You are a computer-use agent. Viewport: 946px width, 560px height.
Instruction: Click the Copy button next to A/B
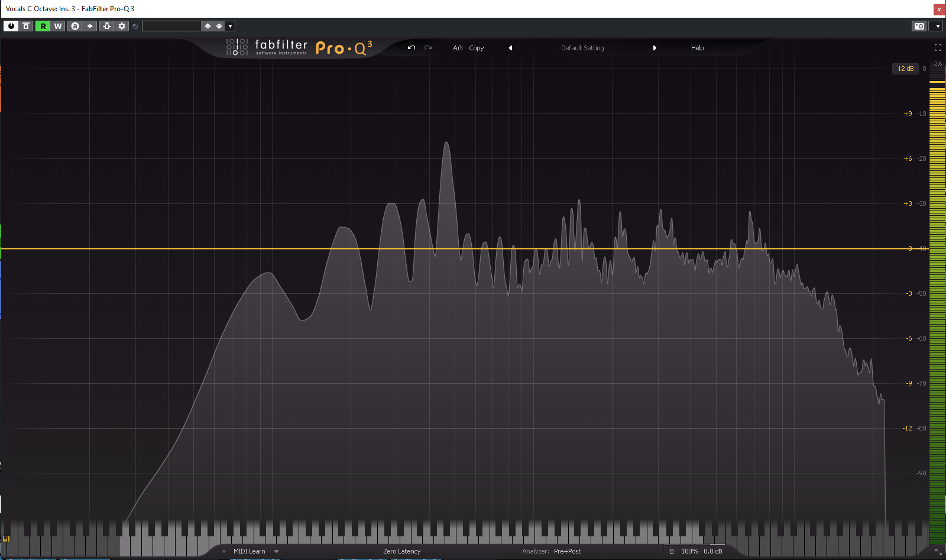(x=476, y=48)
